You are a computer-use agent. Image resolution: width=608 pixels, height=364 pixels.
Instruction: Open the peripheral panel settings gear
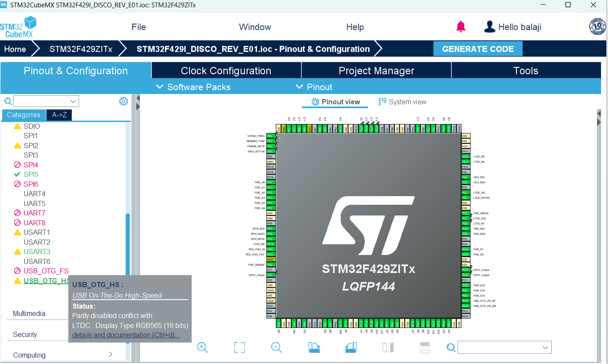click(x=123, y=101)
